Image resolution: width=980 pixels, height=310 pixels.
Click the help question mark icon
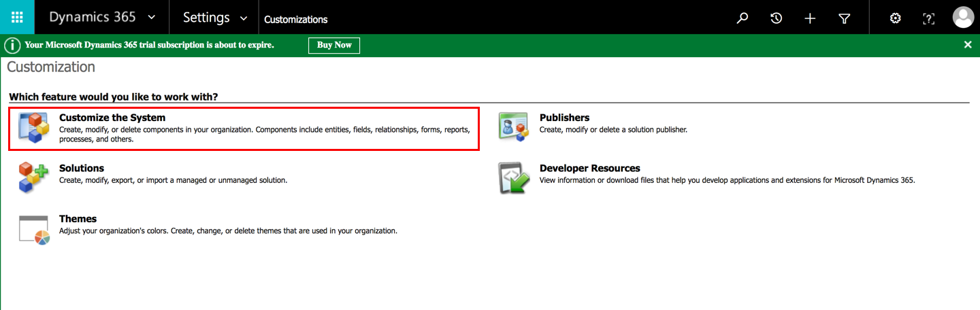(928, 18)
